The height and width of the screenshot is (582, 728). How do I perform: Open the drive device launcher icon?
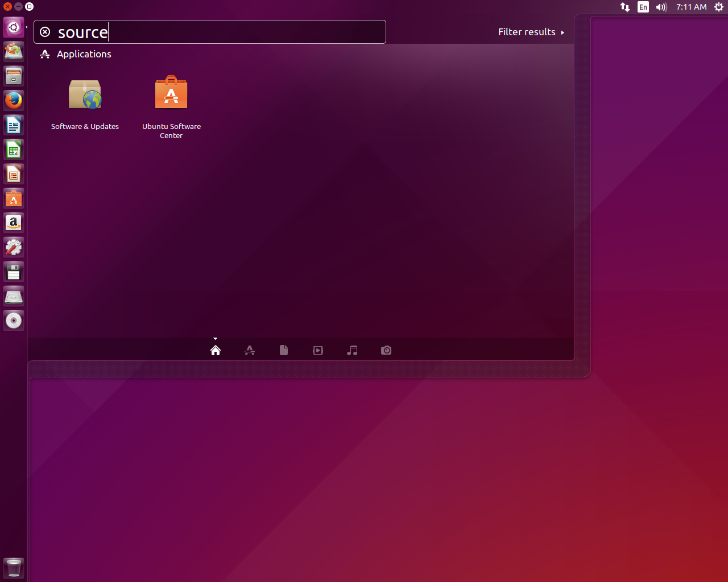point(14,296)
